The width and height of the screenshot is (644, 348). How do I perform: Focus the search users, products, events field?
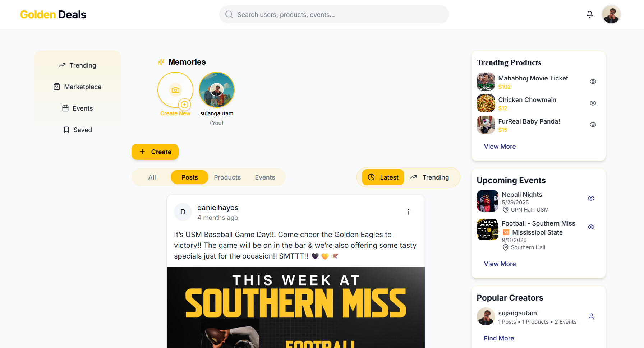click(x=334, y=14)
